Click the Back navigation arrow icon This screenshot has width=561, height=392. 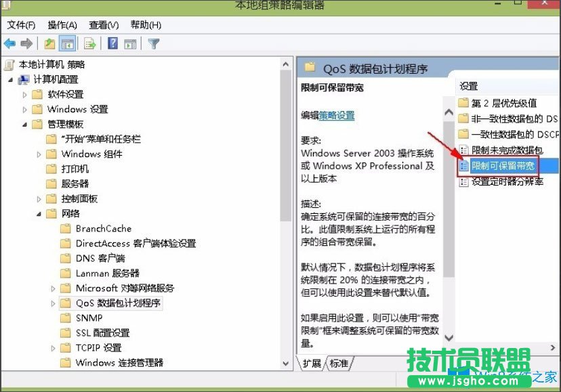(9, 43)
